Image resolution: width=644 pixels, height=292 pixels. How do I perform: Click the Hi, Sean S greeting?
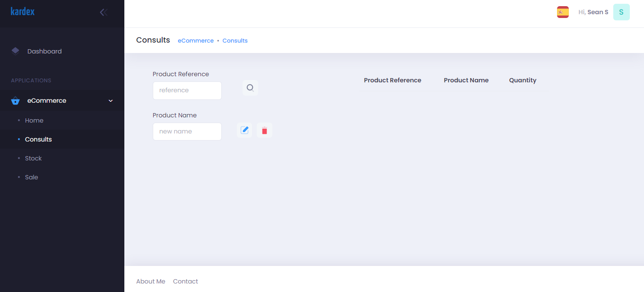coord(593,12)
